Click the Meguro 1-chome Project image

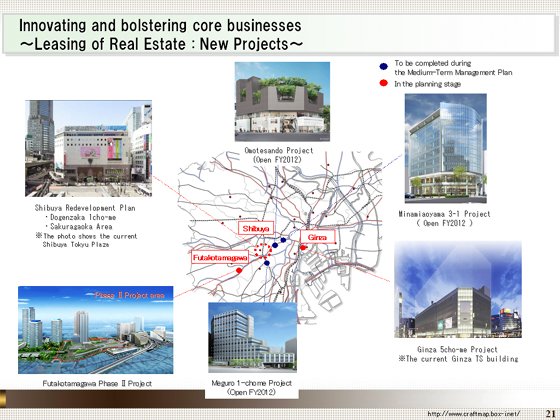pyautogui.click(x=252, y=338)
